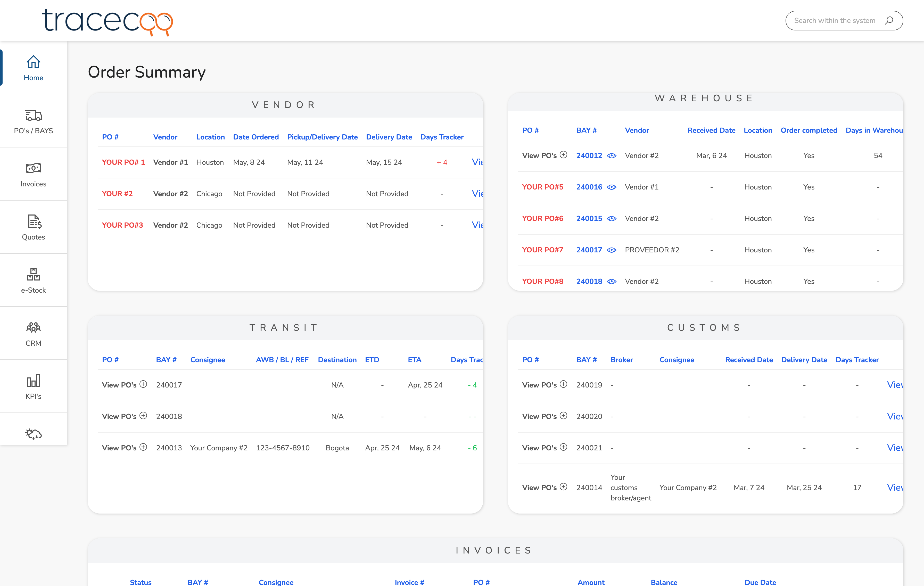Open BAY link 240015 in Warehouse
The width and height of the screenshot is (924, 586).
pyautogui.click(x=589, y=219)
